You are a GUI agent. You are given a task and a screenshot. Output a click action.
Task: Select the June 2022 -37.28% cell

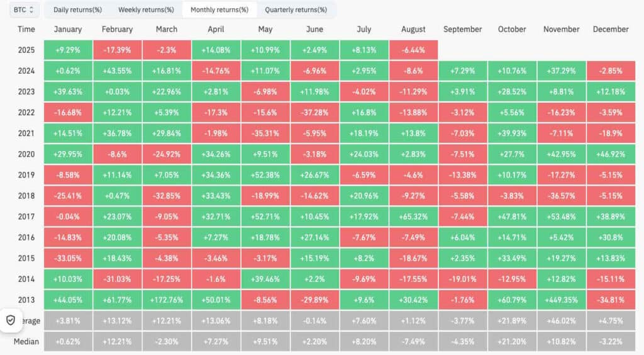pos(314,113)
